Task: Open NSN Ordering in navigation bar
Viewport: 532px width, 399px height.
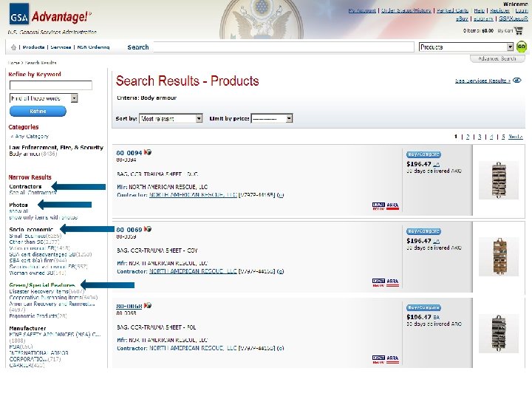Action: pyautogui.click(x=93, y=47)
